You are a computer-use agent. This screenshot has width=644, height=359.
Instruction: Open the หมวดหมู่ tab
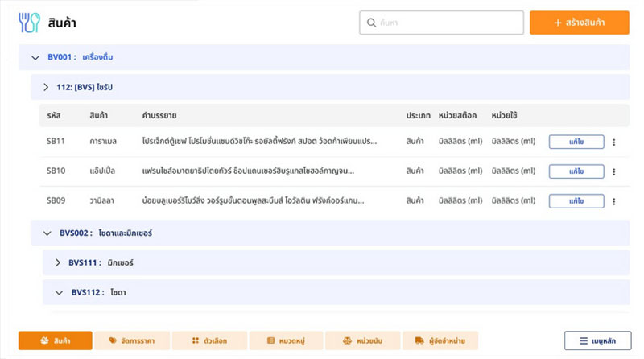click(286, 340)
